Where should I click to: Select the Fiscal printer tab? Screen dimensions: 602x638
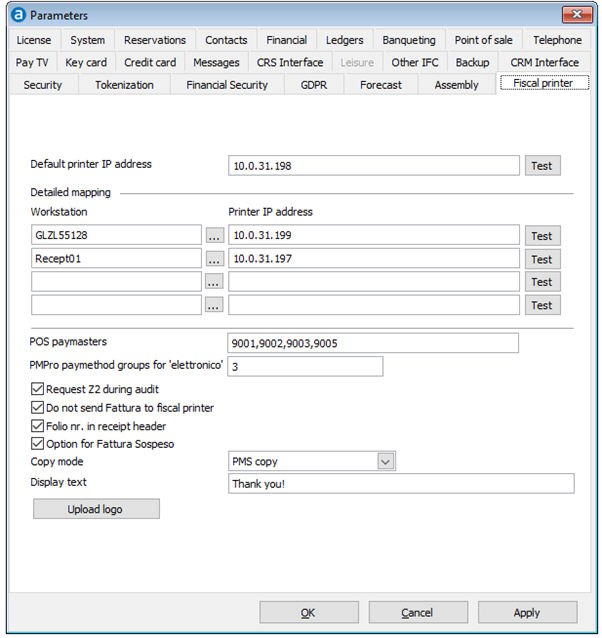click(x=544, y=83)
